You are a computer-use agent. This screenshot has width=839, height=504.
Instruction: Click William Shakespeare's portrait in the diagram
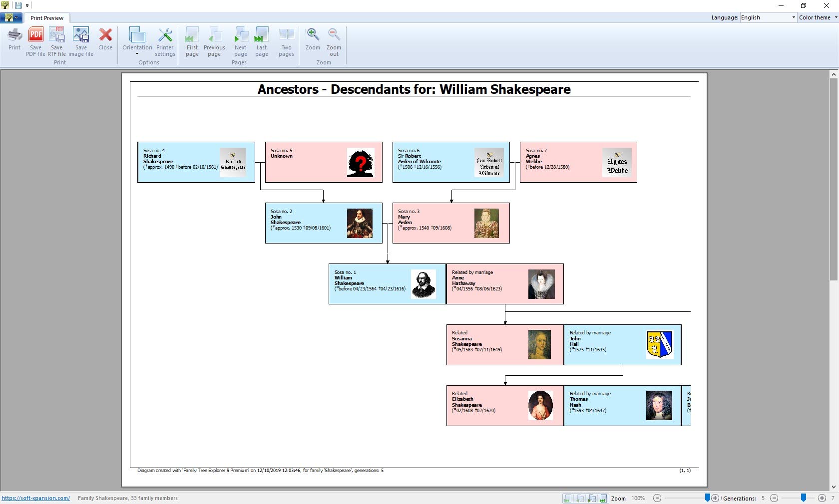coord(423,284)
